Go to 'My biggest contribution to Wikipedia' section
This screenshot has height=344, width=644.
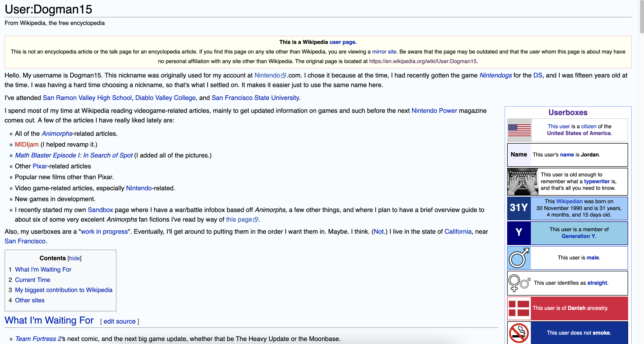coord(64,290)
